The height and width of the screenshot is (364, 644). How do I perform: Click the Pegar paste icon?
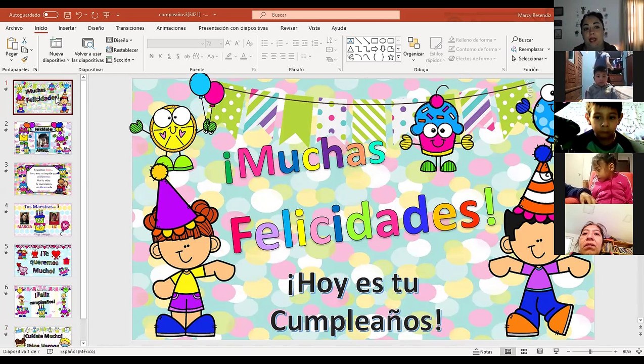tap(12, 44)
